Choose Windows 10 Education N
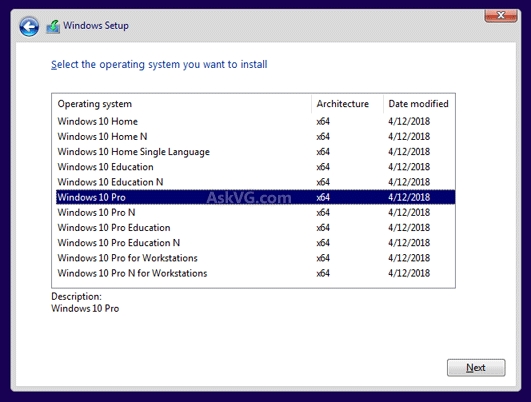531x402 pixels. 255,182
